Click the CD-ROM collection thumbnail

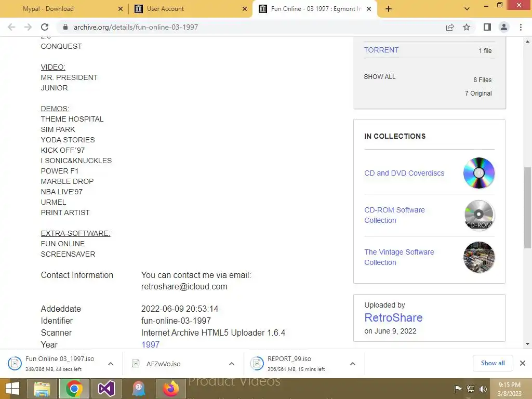coord(478,215)
